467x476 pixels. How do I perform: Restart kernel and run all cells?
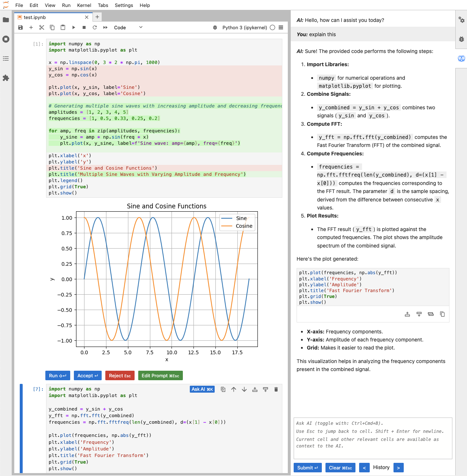click(x=105, y=27)
